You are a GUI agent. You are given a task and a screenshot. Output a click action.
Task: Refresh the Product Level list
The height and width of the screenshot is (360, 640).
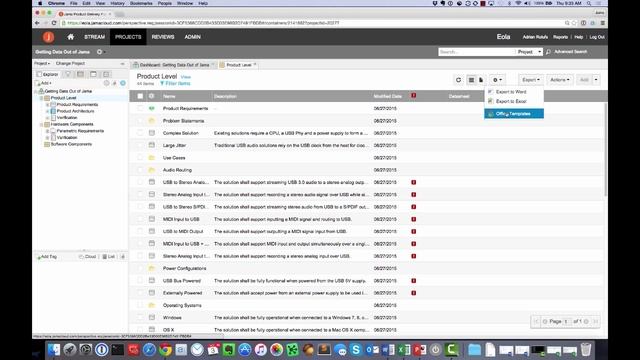(x=458, y=80)
